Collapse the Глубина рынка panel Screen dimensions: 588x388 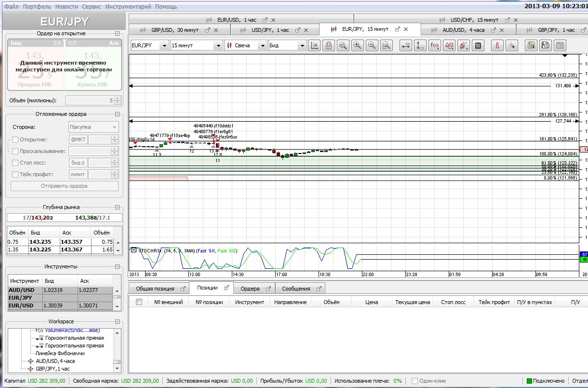click(x=117, y=207)
